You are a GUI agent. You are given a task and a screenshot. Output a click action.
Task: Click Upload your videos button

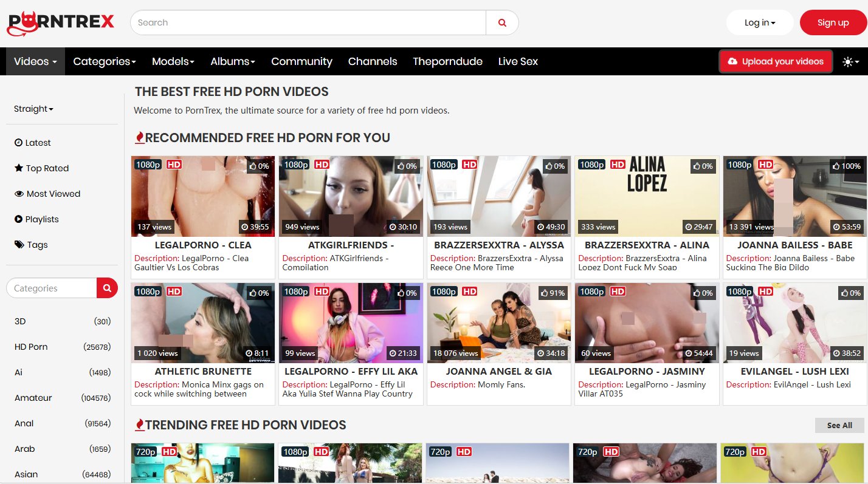pos(776,61)
